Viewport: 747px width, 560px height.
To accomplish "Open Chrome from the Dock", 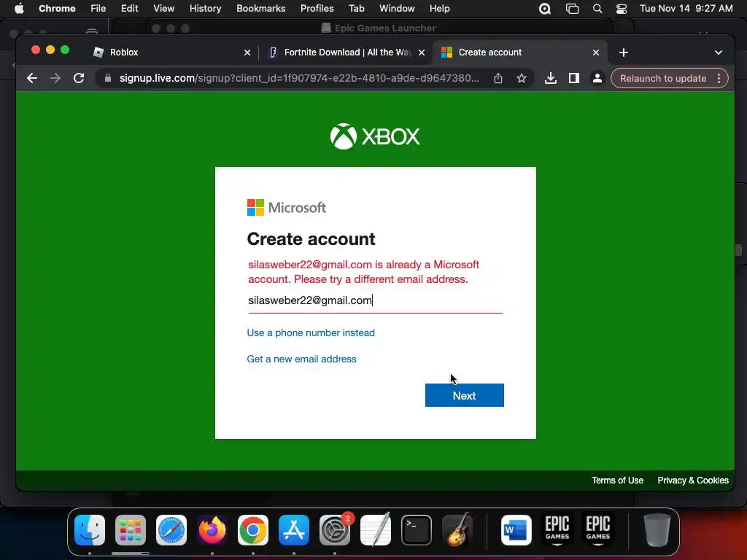I will 253,530.
